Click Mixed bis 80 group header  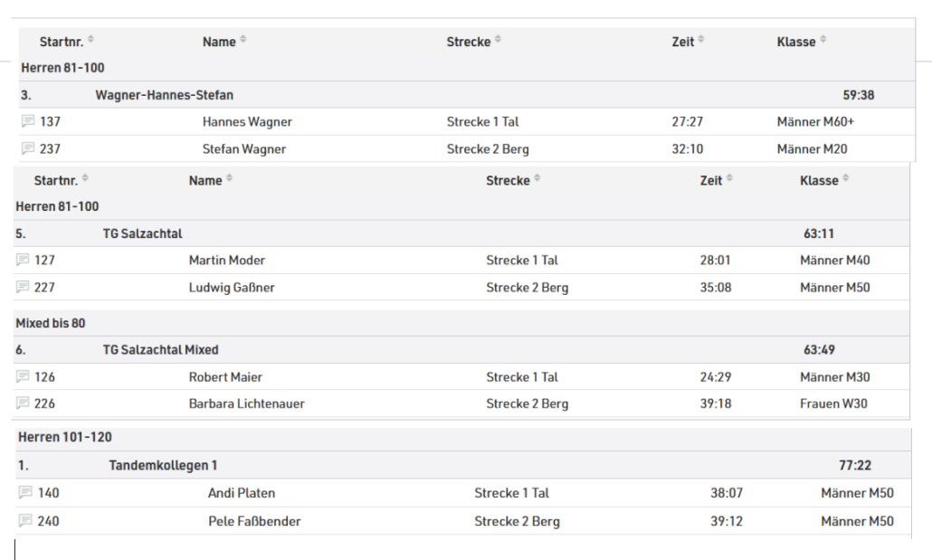(51, 323)
